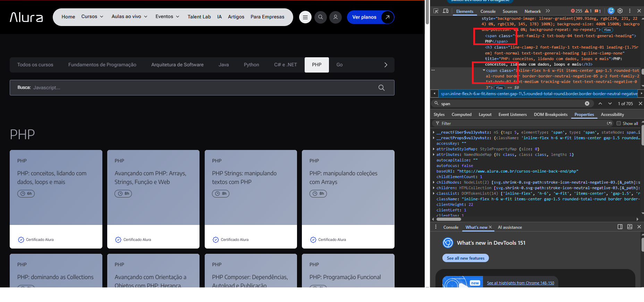Click the orange issues count indicator
Viewport: 644px width, 302px height.
pyautogui.click(x=598, y=11)
